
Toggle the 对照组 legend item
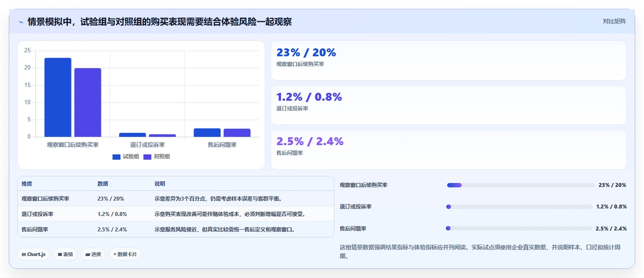(x=157, y=157)
